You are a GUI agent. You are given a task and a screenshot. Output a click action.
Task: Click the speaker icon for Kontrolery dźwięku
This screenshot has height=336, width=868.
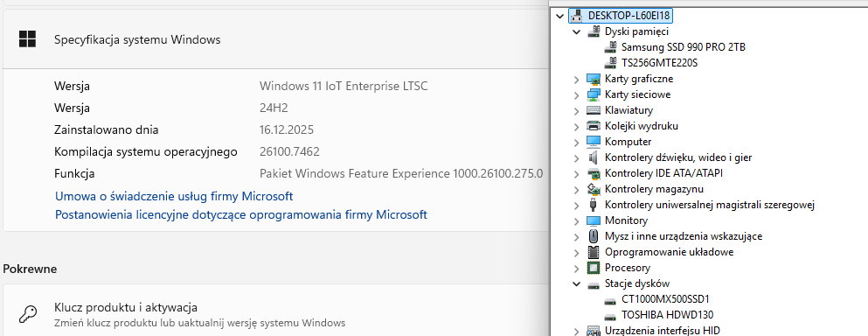click(x=593, y=157)
